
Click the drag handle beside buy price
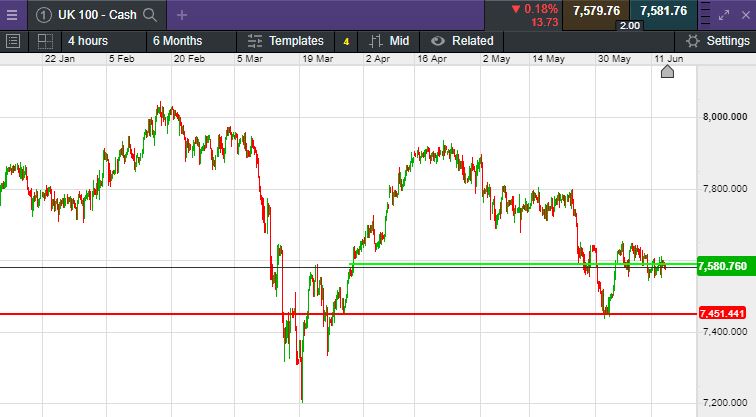coord(705,13)
